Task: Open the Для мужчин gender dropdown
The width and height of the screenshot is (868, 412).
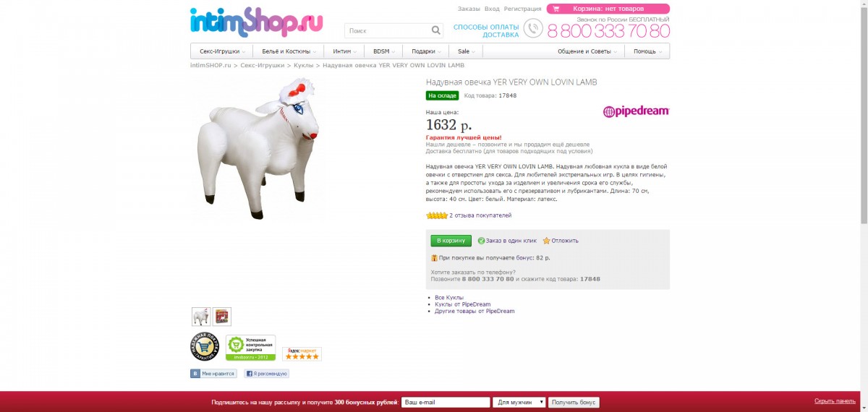Action: coord(519,403)
